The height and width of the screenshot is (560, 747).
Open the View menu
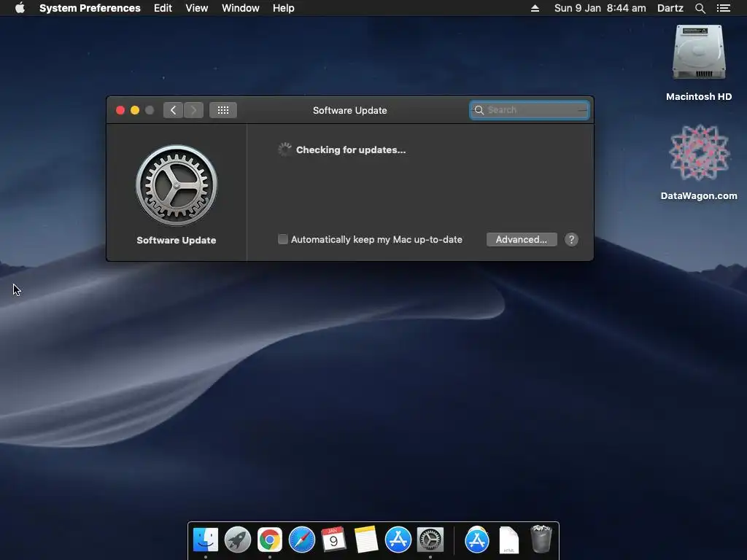click(197, 8)
